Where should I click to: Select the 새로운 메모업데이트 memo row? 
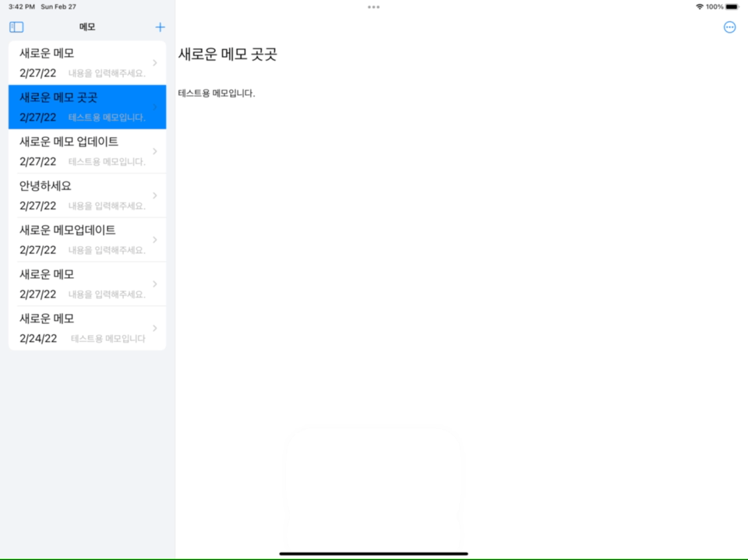click(87, 239)
